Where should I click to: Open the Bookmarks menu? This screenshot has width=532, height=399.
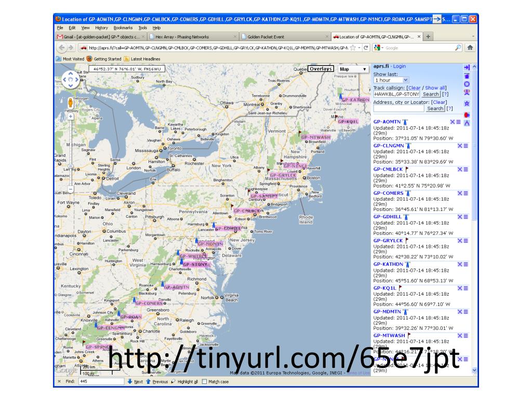tap(123, 28)
